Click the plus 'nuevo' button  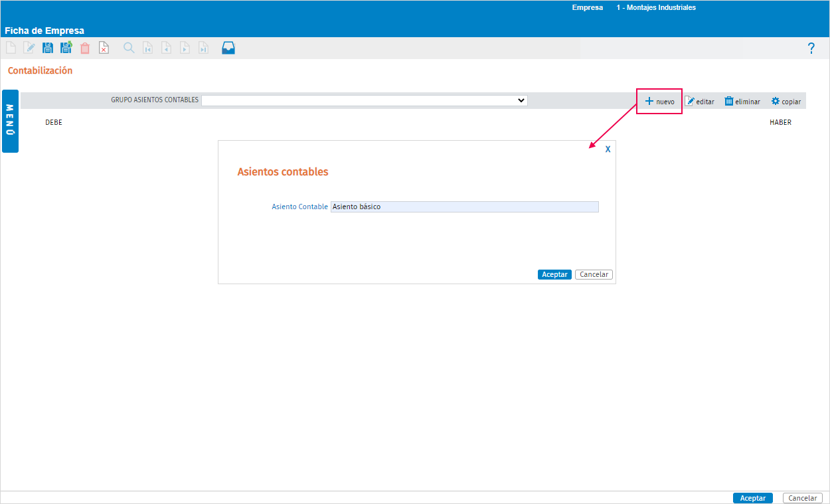(x=659, y=102)
